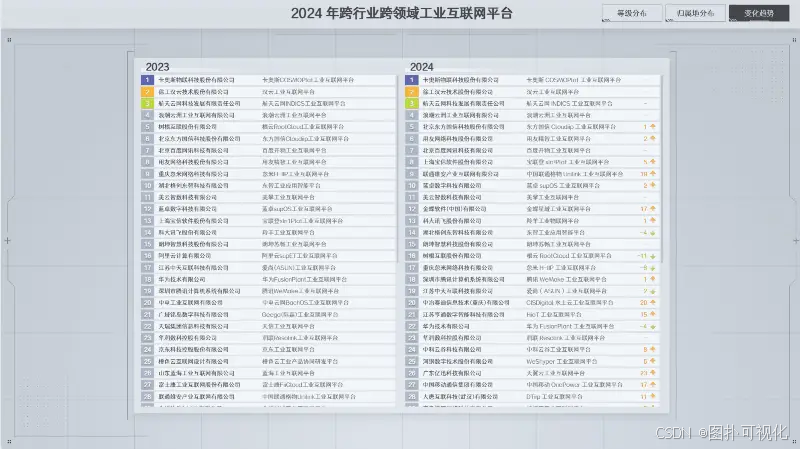Screen dimensions: 800x449
Task: Click the purple rank 1 badge in 2024 list
Action: click(412, 80)
